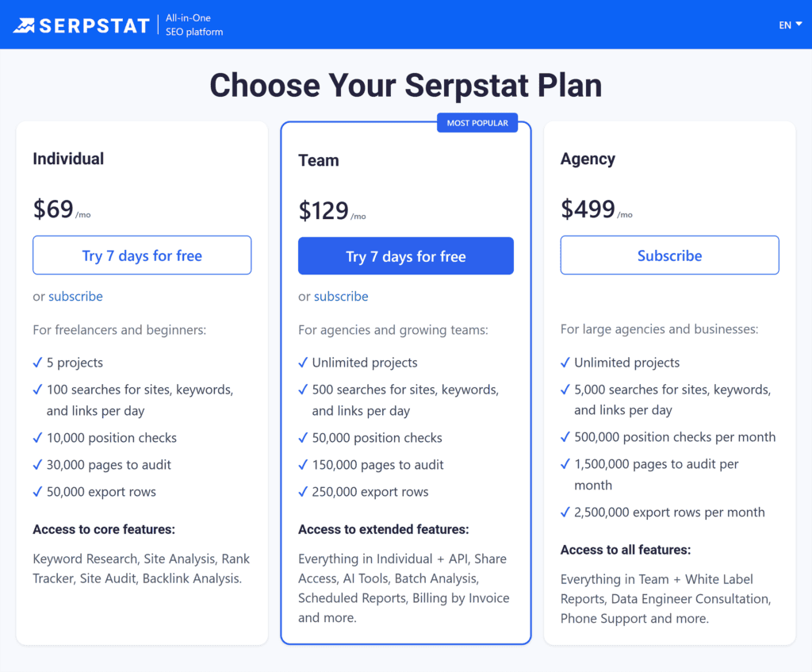Click the checkmark beside "30,000 pages to audit"
The height and width of the screenshot is (672, 812).
[37, 465]
